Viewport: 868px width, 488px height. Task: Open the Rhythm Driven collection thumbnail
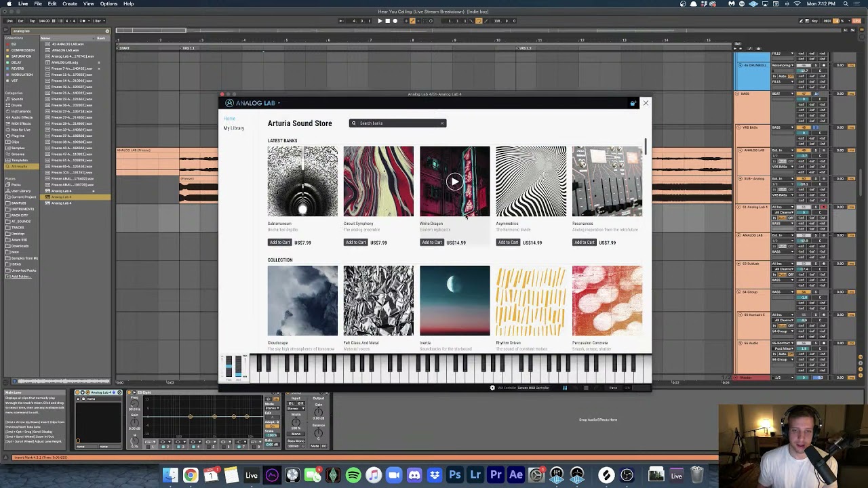click(531, 301)
